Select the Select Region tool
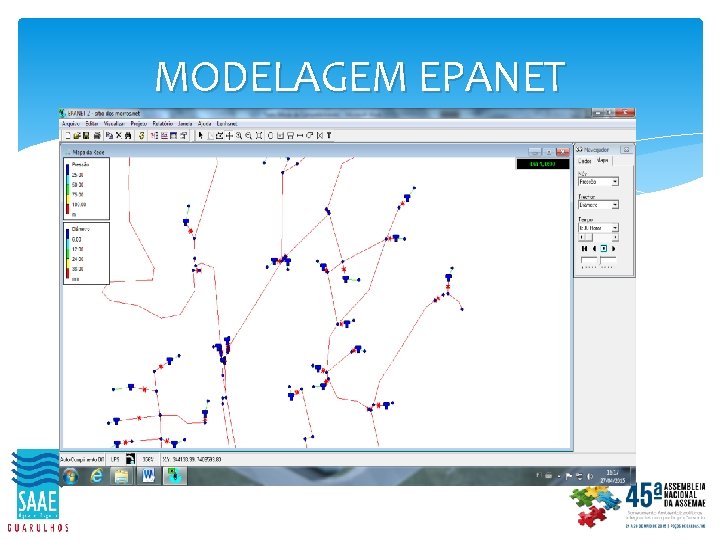The width and height of the screenshot is (720, 540). [x=219, y=135]
